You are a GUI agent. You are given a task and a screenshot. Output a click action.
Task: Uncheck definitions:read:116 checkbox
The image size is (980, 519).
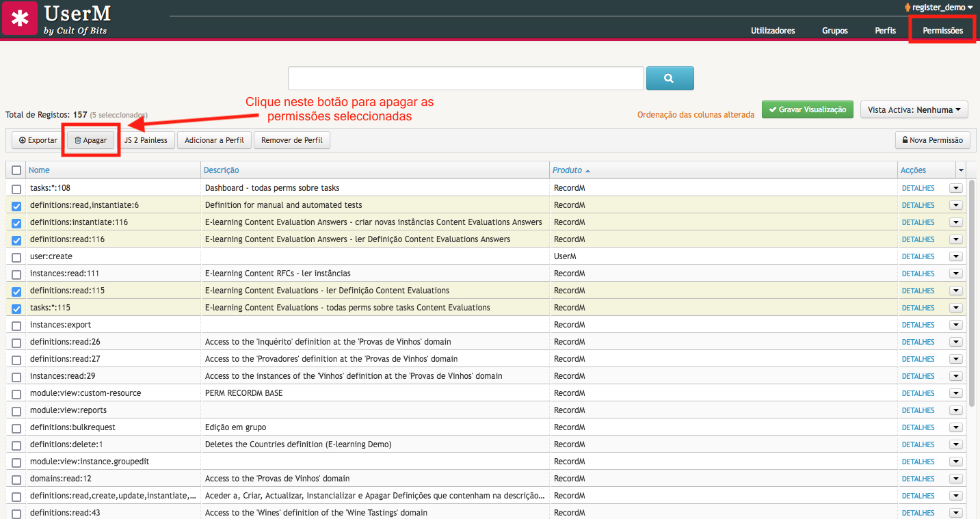[x=16, y=240]
